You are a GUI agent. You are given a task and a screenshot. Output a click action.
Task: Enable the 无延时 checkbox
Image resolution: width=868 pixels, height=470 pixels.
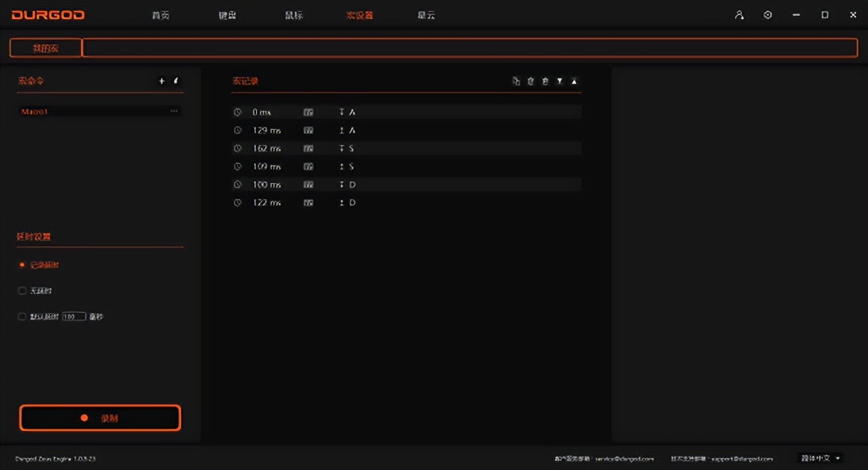pyautogui.click(x=22, y=291)
